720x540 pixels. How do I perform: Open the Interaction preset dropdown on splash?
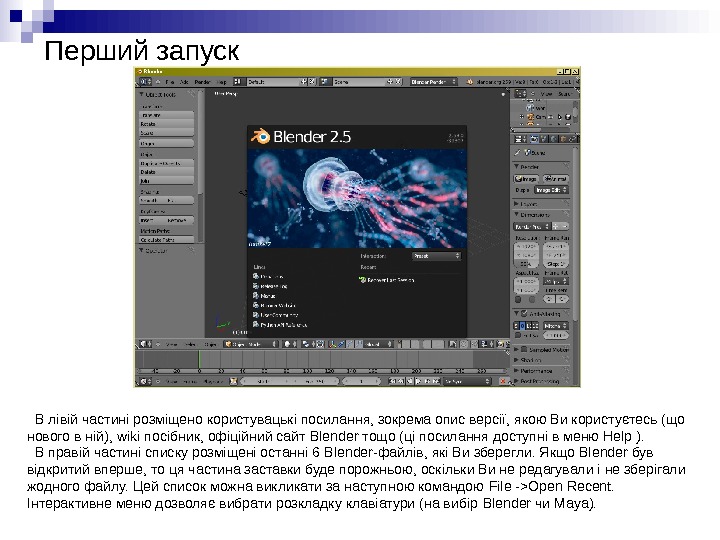436,256
